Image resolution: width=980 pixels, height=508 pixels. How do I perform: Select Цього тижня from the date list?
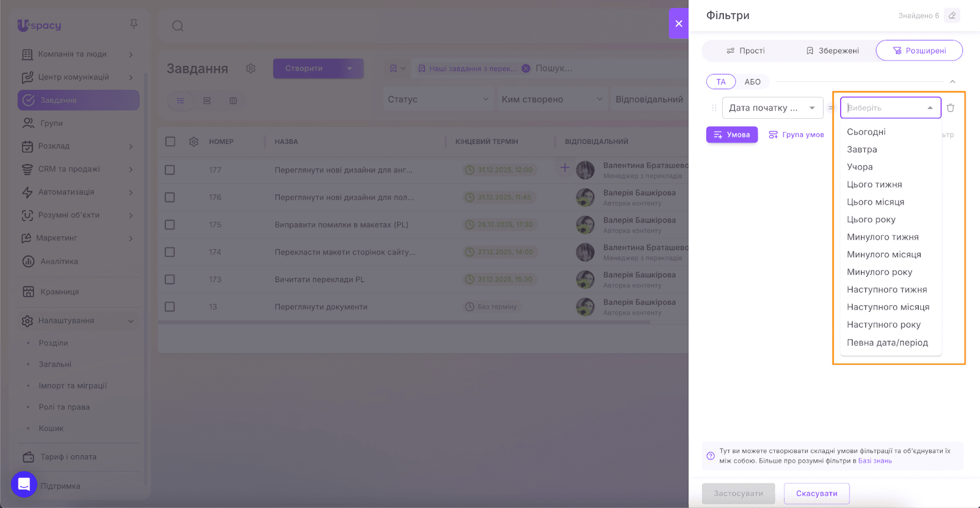pos(891,184)
